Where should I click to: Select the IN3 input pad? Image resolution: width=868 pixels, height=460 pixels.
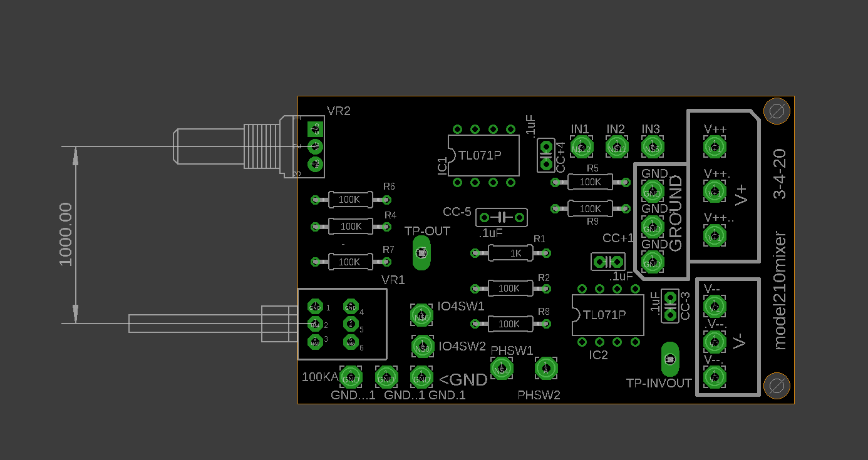[652, 147]
